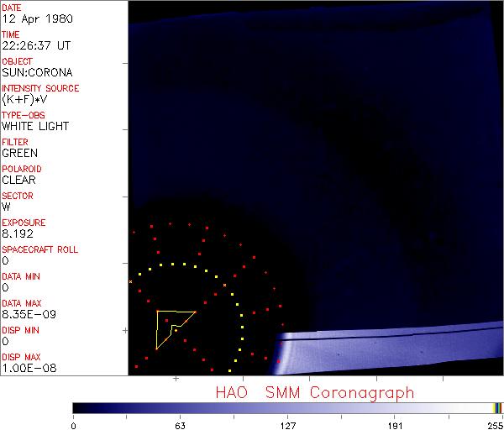Viewport: 504px width, 430px height.
Task: Select the DATE label in info panel
Action: tap(13, 8)
